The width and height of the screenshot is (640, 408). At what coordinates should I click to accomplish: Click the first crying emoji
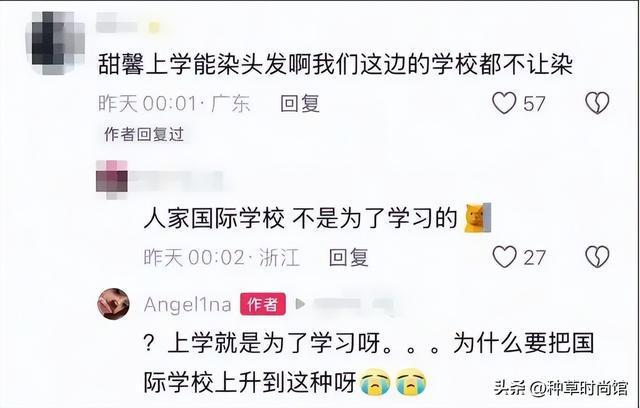(376, 382)
